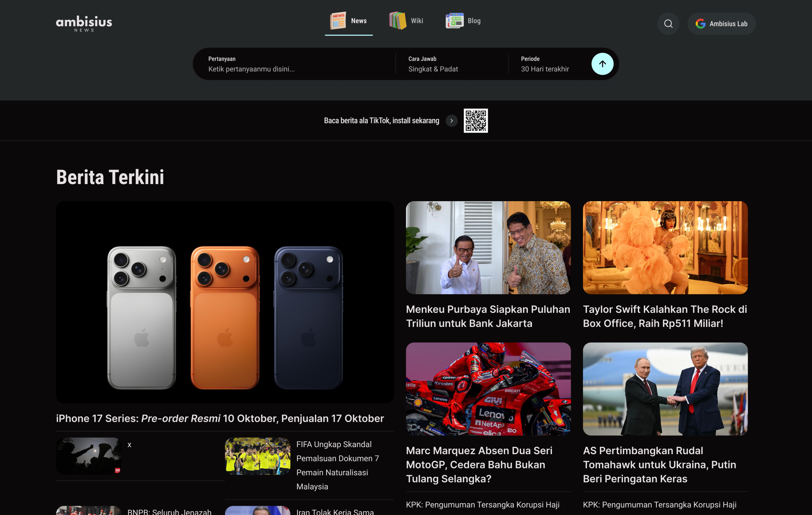Click the QR code image
Viewport: 812px width, 515px height.
click(x=475, y=121)
